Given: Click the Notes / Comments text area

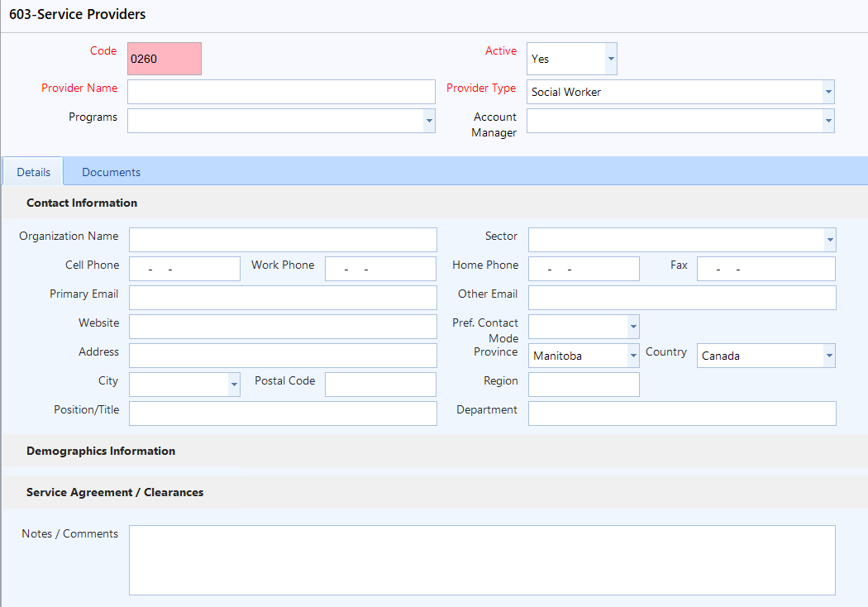Looking at the screenshot, I should click(482, 560).
